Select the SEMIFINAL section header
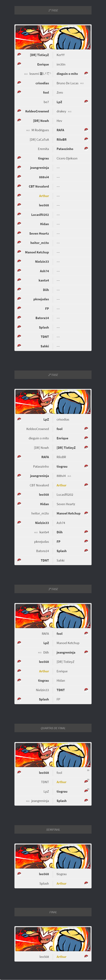The width and height of the screenshot is (106, 980). click(53, 829)
